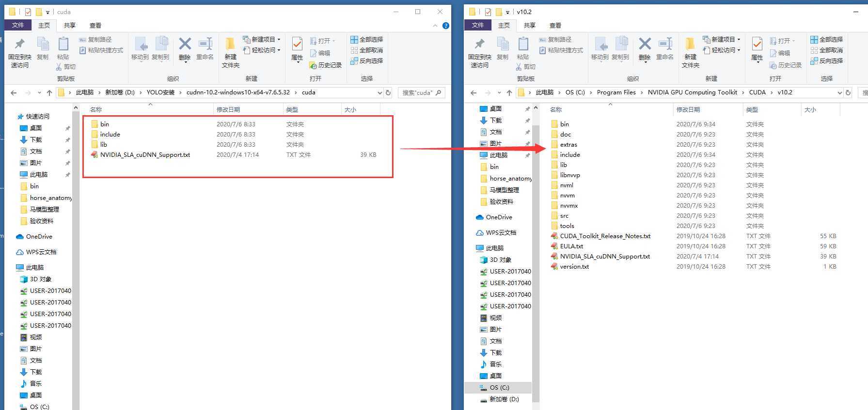Click Up arrow in cuda window navigation
The image size is (868, 410).
pyautogui.click(x=49, y=92)
